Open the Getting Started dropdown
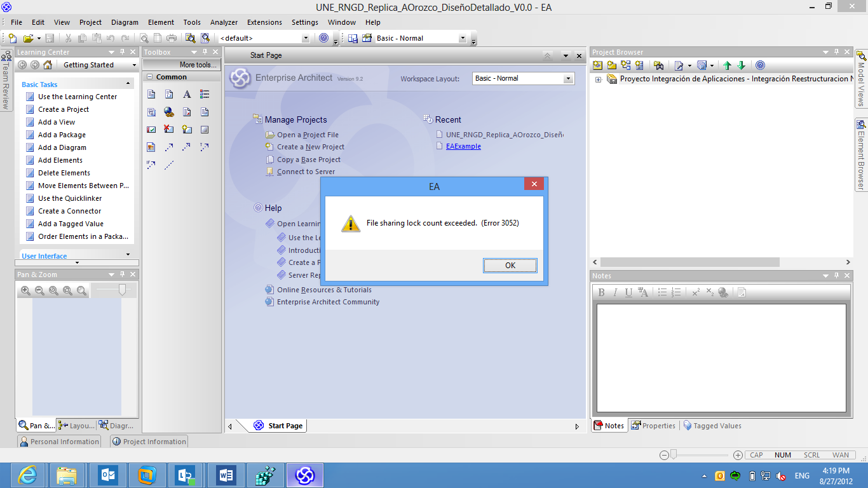868x488 pixels. [x=134, y=65]
